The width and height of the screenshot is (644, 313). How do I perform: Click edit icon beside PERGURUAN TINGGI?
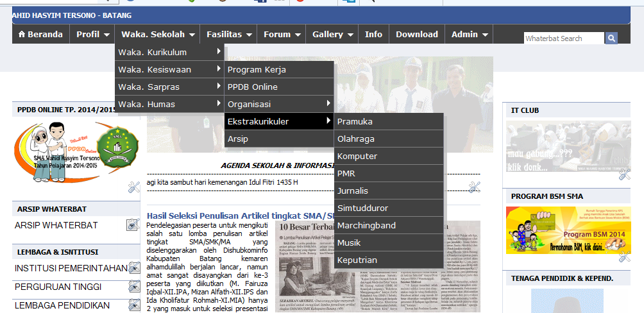134,286
